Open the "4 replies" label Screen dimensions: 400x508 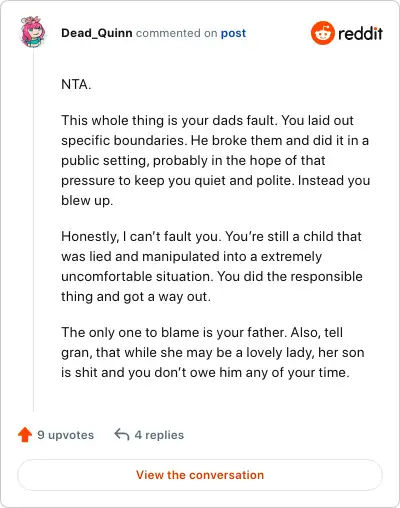click(159, 435)
